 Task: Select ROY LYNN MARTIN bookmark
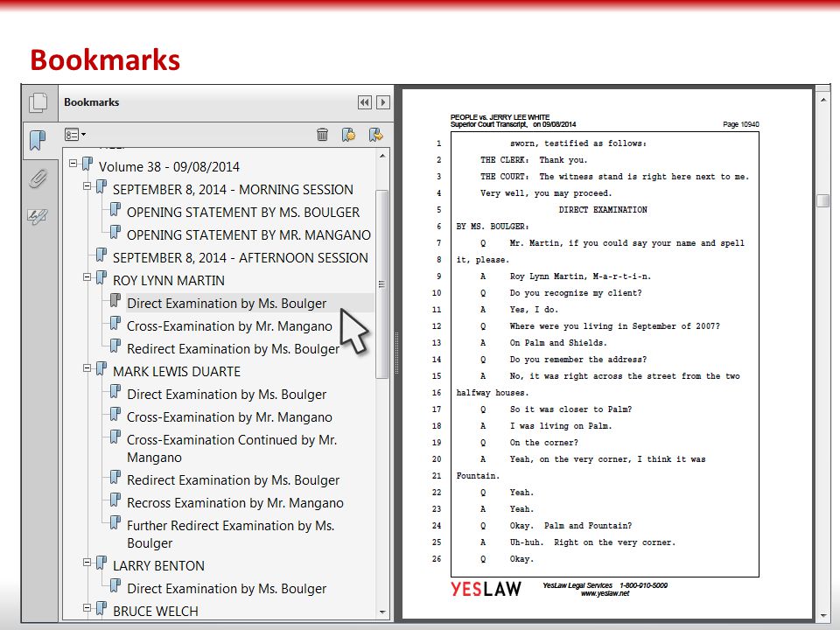pyautogui.click(x=169, y=281)
